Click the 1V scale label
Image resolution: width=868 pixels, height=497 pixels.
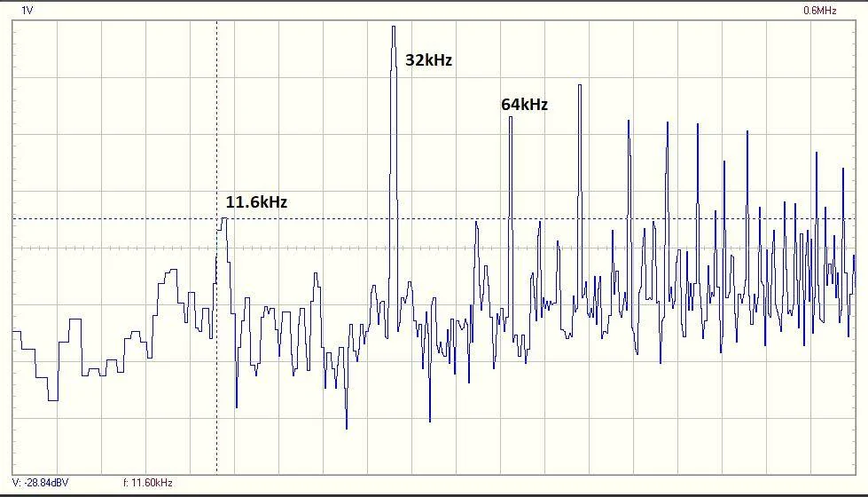(27, 10)
